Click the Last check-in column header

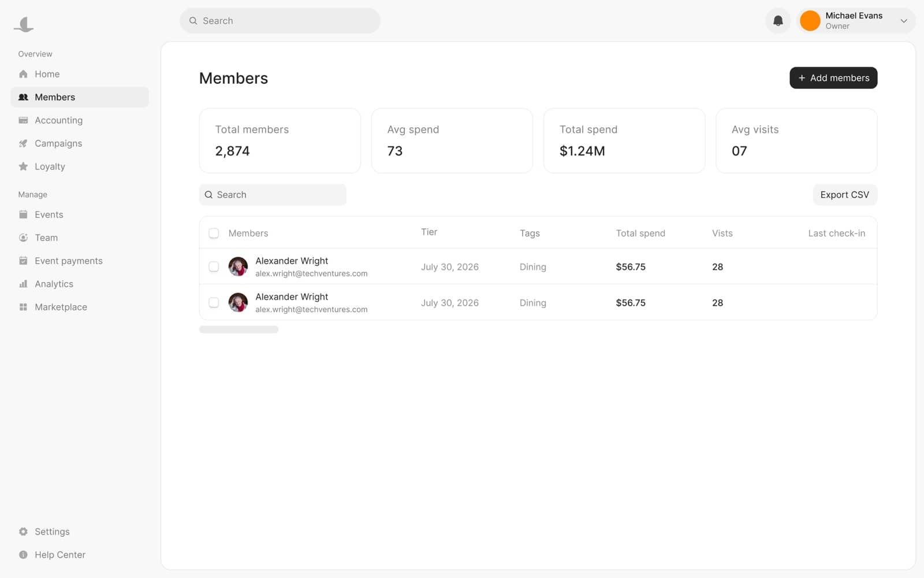point(836,233)
